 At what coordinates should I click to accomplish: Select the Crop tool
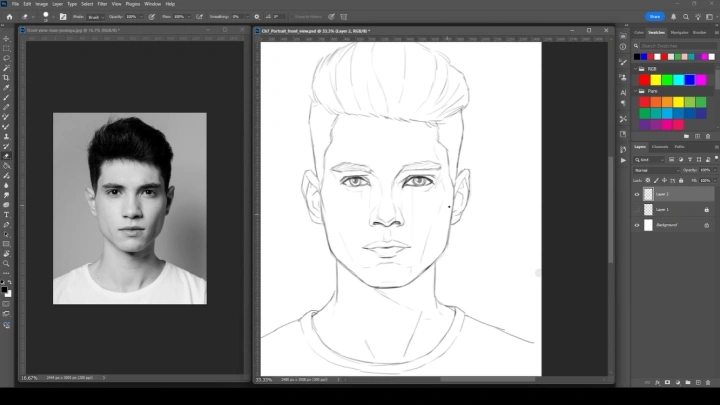tap(7, 77)
